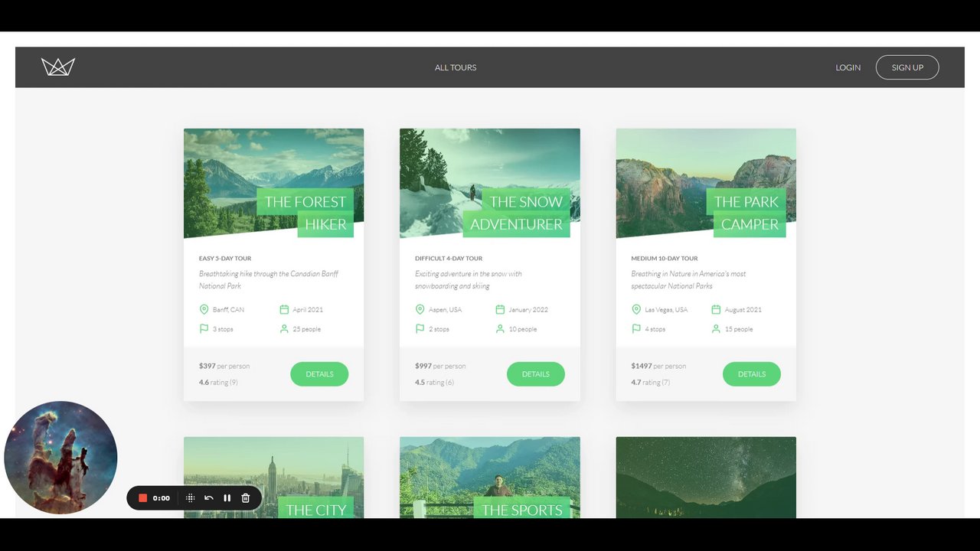Click the '4.5 rating (6)' text
Screen dimensions: 980x551
434,382
